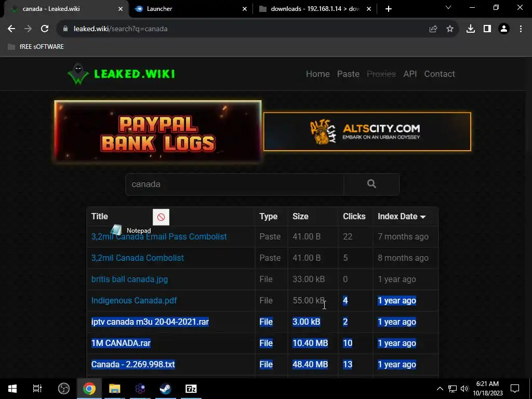Show hidden system tray icons
This screenshot has height=399, width=532.
pos(440,389)
